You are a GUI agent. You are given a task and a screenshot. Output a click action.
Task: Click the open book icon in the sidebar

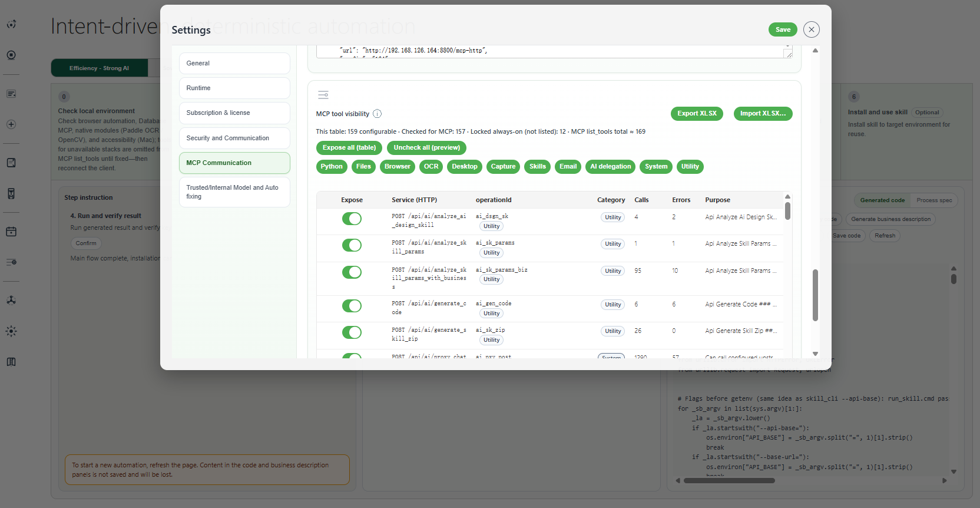click(x=11, y=362)
